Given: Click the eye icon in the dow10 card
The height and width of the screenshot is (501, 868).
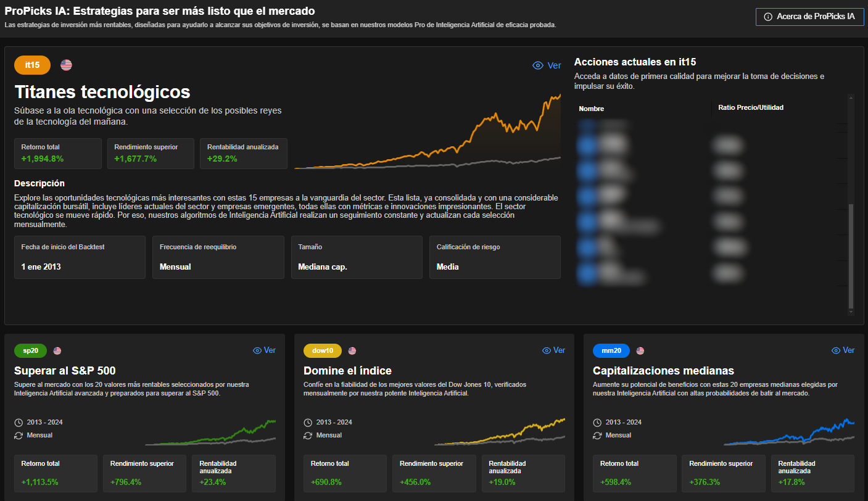Looking at the screenshot, I should point(547,350).
